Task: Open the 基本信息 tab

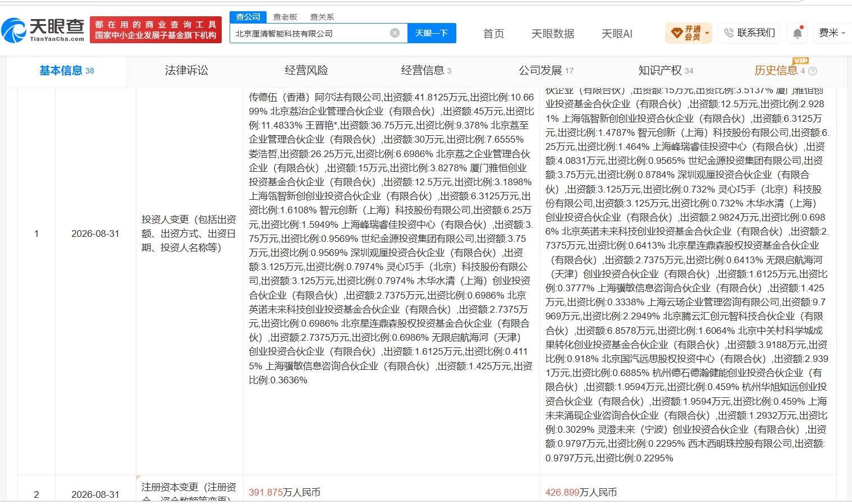Action: [66, 71]
